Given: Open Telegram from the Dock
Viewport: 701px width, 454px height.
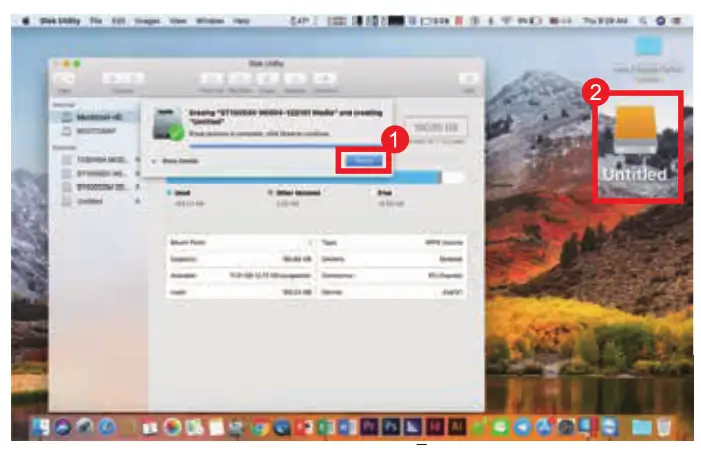Looking at the screenshot, I should (x=522, y=427).
